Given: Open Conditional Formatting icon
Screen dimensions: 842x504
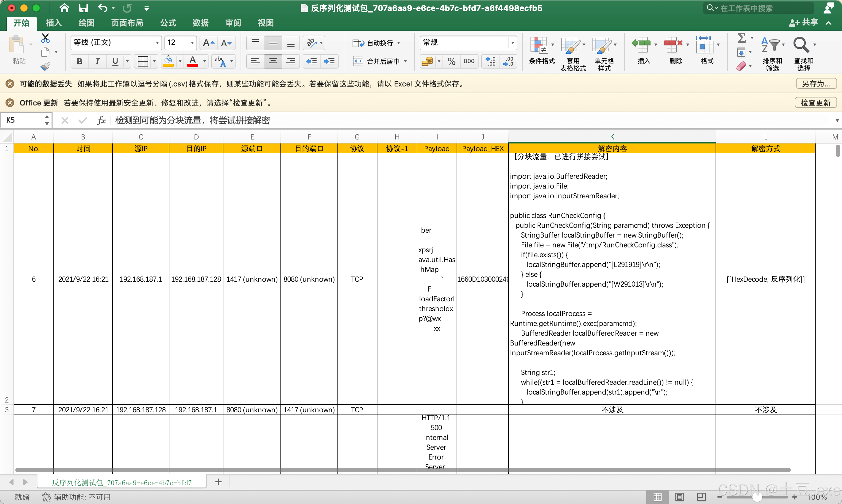Looking at the screenshot, I should click(539, 46).
